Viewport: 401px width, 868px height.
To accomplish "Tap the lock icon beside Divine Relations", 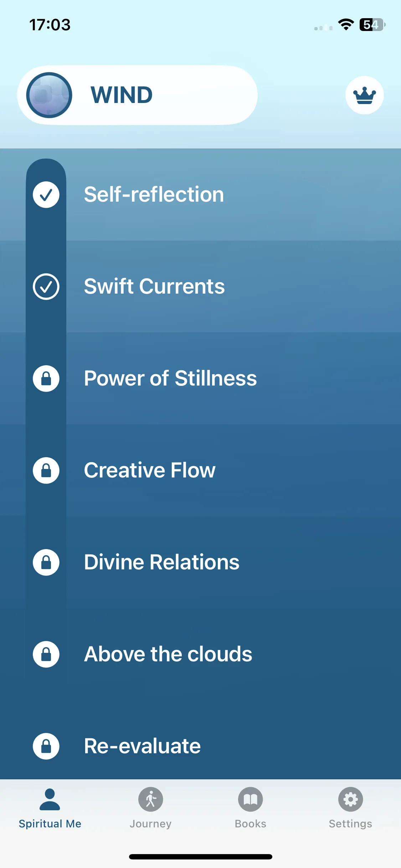I will (x=46, y=562).
